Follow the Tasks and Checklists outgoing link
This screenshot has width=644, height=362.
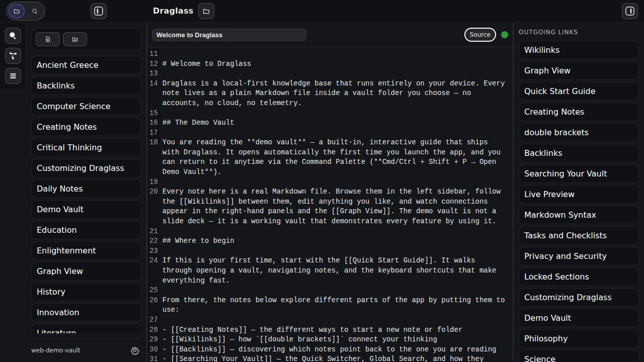click(x=579, y=235)
